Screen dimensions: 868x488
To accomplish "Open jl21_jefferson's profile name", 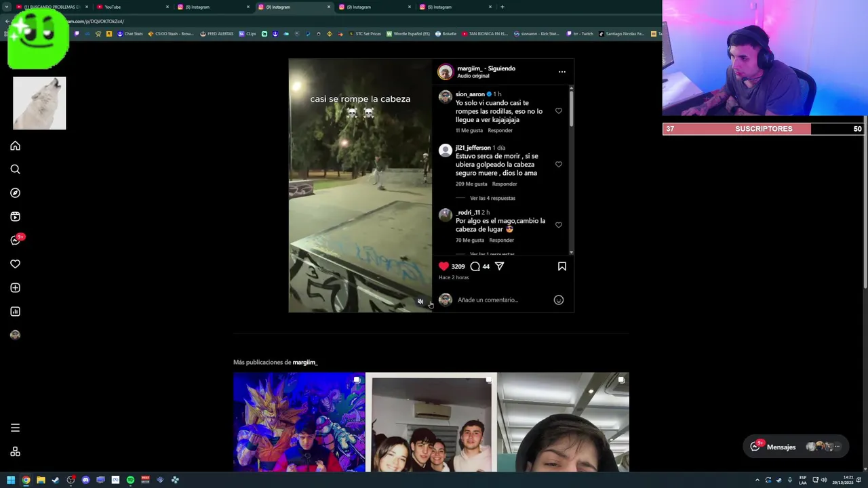I will tap(473, 148).
